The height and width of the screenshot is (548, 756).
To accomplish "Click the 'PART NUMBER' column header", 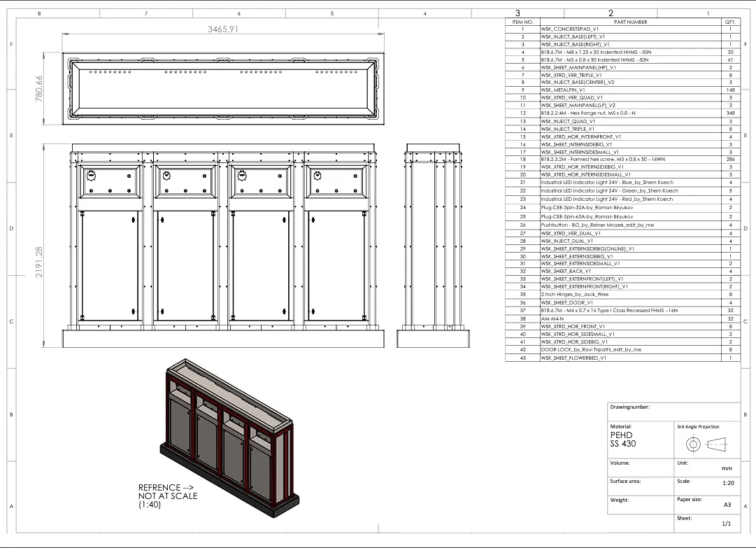I will (630, 22).
